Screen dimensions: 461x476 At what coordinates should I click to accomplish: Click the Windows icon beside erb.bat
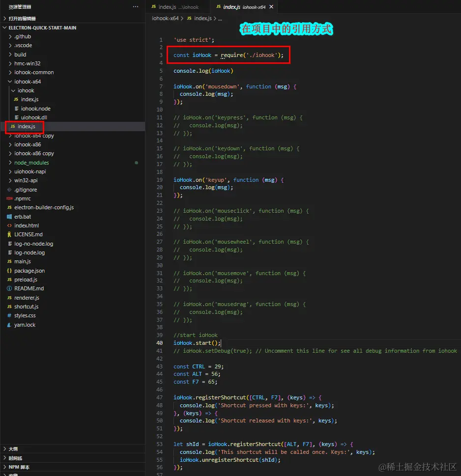(9, 217)
